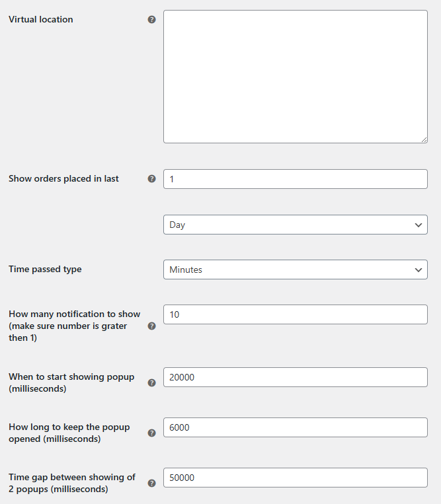441x504 pixels.
Task: Click the chevron arrow on the Day select
Action: pos(418,225)
